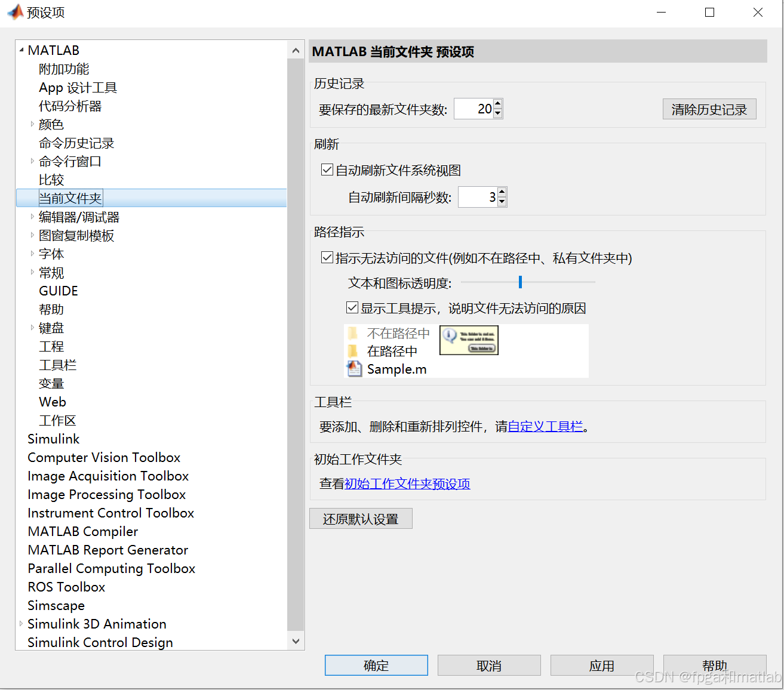Select 变量 in the tree
784x690 pixels.
51,383
